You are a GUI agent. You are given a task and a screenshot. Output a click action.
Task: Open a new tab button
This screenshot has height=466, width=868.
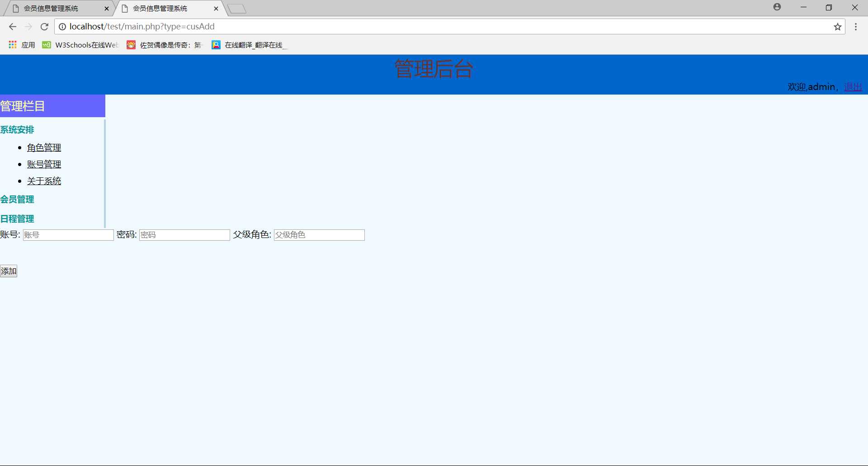(237, 9)
